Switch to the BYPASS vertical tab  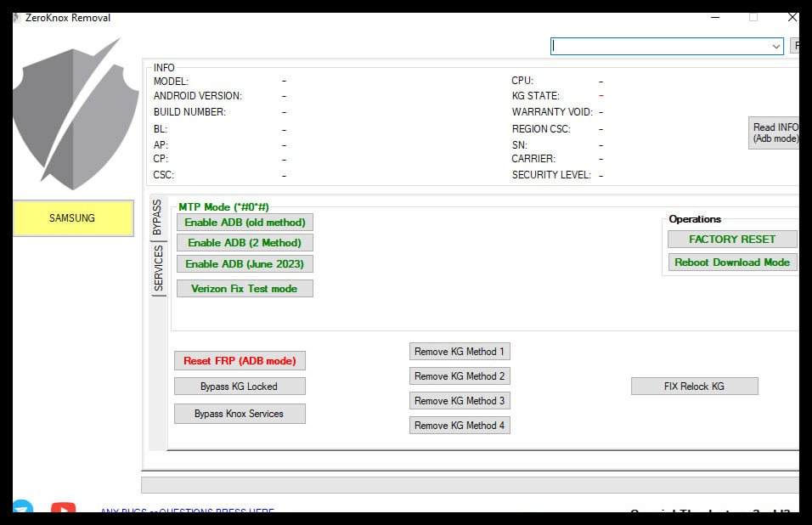coord(157,217)
